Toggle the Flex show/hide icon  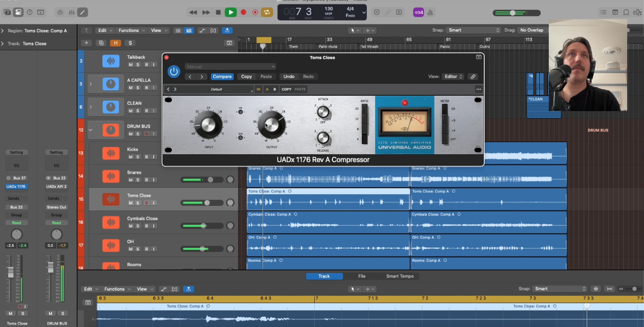pyautogui.click(x=213, y=30)
